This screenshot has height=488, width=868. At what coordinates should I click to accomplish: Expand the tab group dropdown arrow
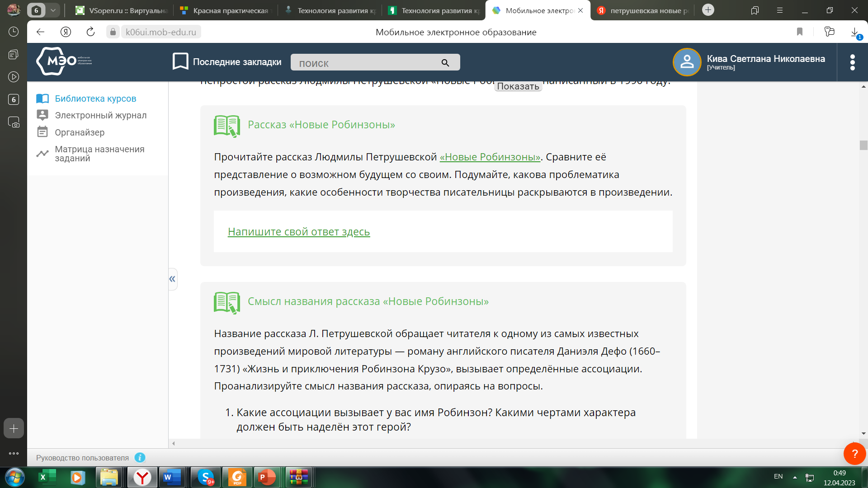53,10
